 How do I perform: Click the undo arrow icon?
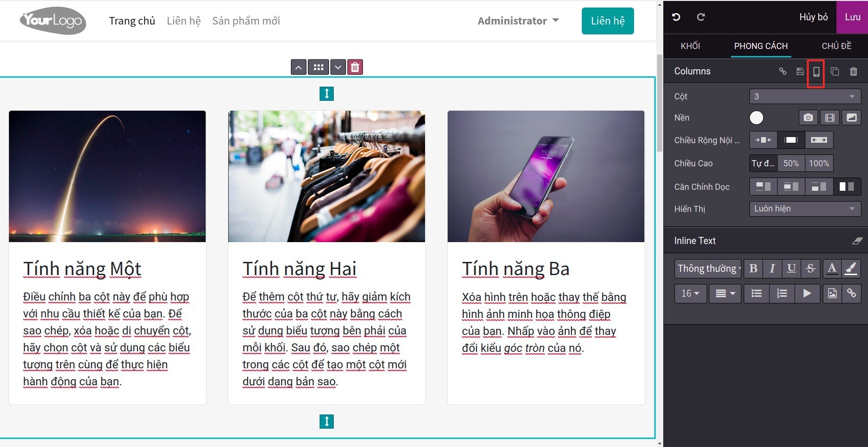(676, 17)
